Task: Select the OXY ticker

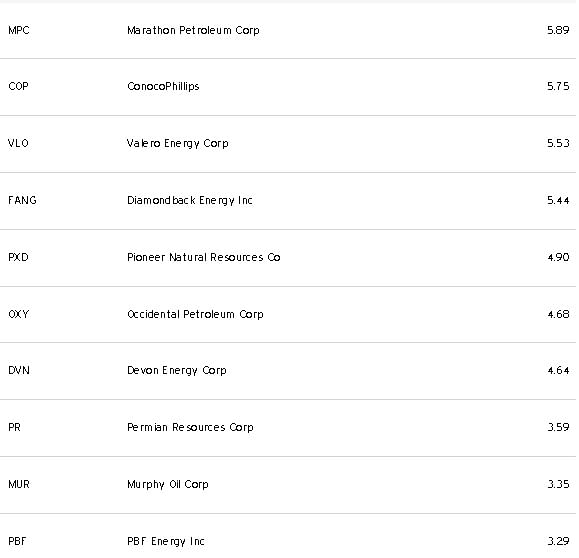Action: 18,314
